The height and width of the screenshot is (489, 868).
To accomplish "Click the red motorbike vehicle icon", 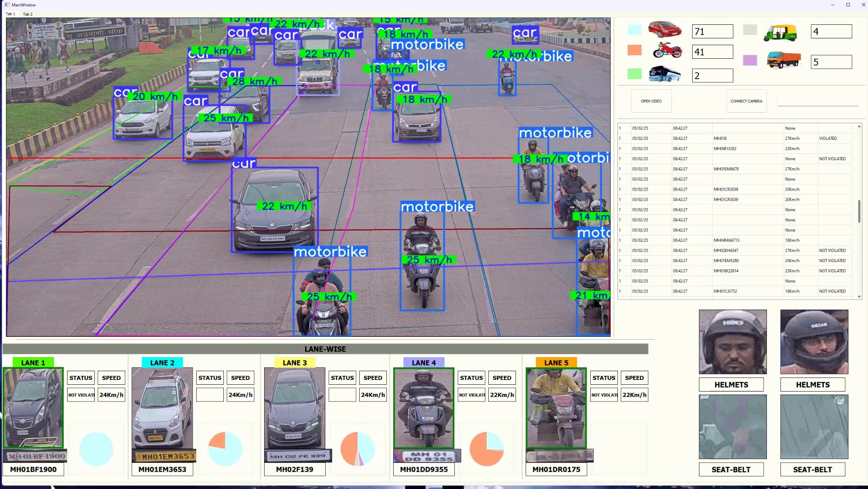I will 667,50.
